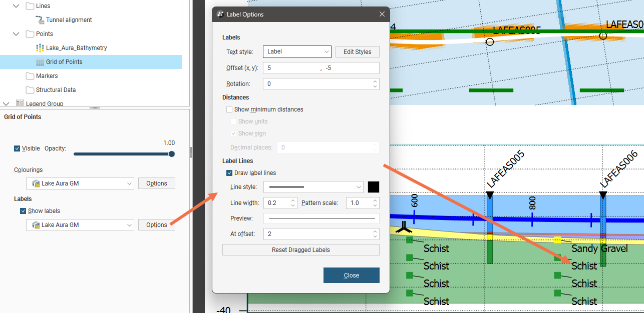Click the black line color swatch
This screenshot has height=313, width=644.
[374, 187]
